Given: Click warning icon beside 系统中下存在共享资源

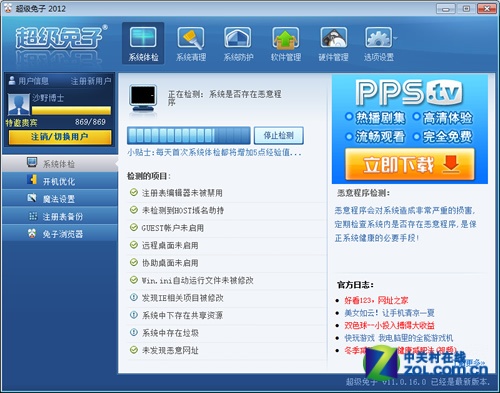Looking at the screenshot, I should click(x=134, y=315).
